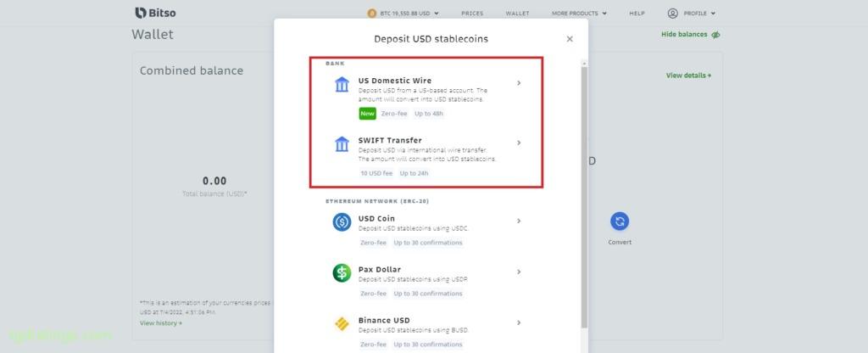Click the 10 USD fee tag
The width and height of the screenshot is (868, 353).
376,173
